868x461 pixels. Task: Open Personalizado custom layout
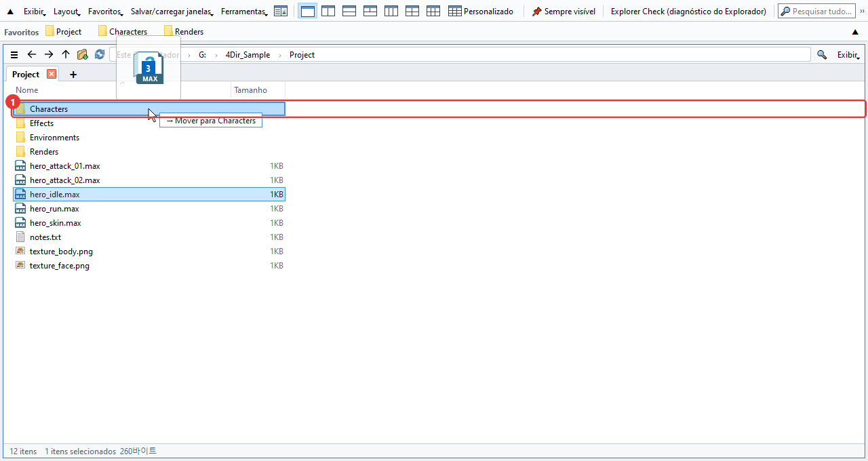(x=481, y=12)
